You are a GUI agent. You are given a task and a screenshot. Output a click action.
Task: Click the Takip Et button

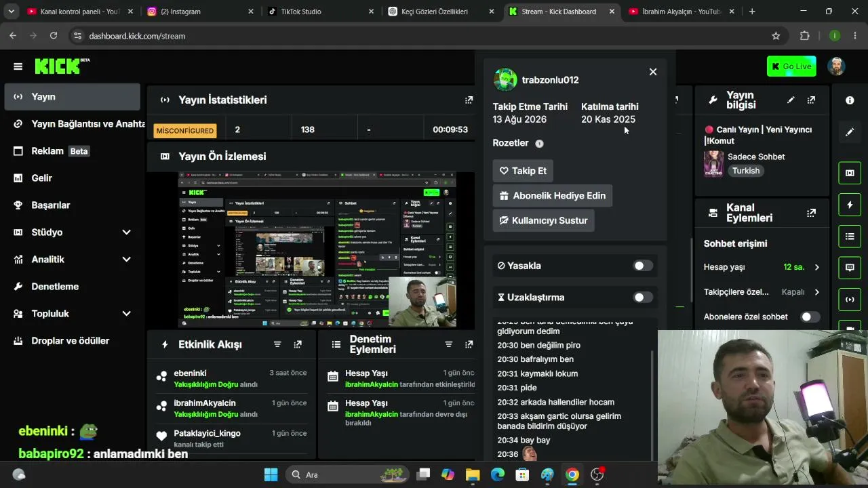pos(523,171)
